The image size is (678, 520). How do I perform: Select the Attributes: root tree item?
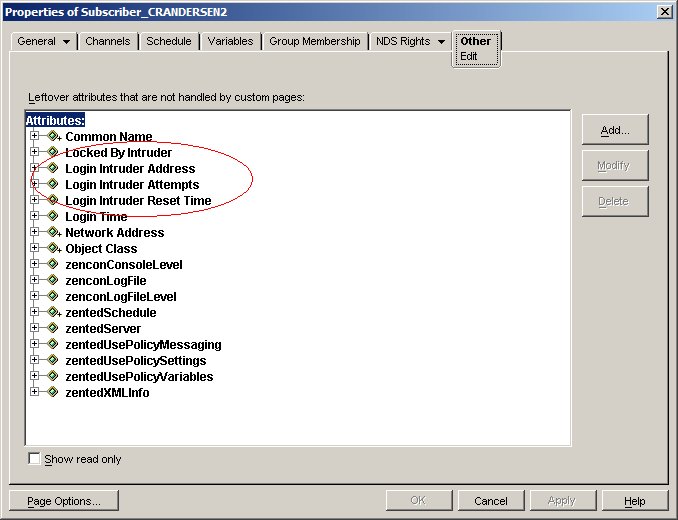55,120
